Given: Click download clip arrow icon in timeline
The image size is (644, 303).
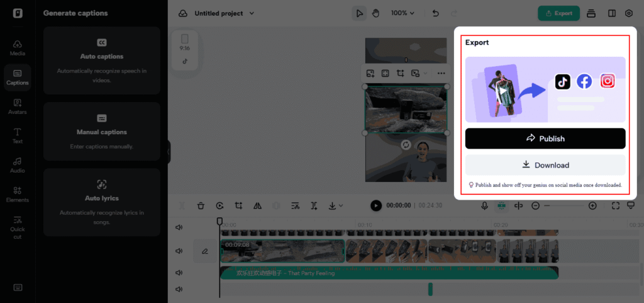Looking at the screenshot, I should 332,205.
